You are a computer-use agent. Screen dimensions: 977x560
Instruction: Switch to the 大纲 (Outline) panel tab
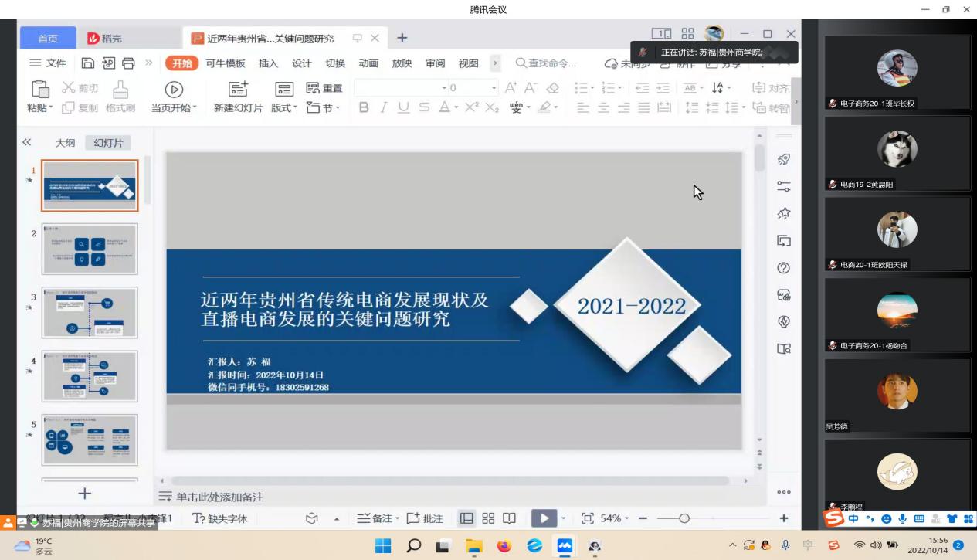(x=65, y=143)
